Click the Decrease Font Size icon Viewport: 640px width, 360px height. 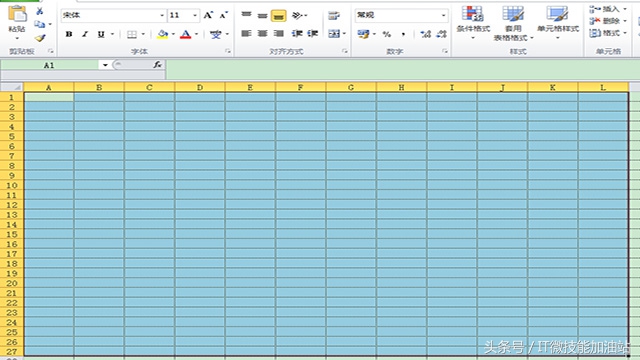click(224, 16)
